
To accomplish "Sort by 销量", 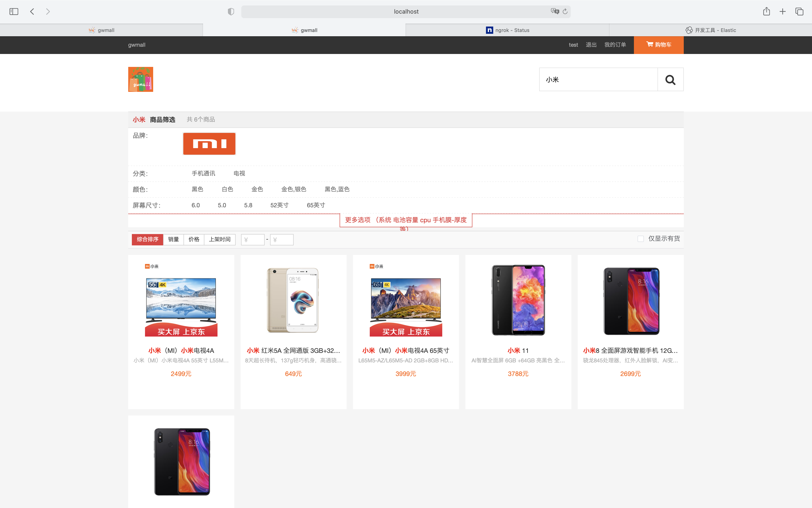I will [174, 239].
